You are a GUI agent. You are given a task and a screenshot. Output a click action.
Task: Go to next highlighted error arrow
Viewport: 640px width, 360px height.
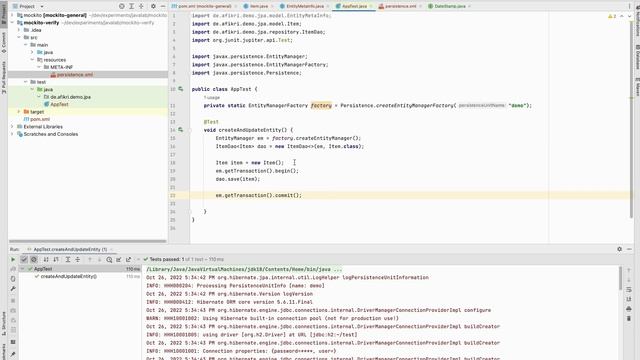point(629,16)
